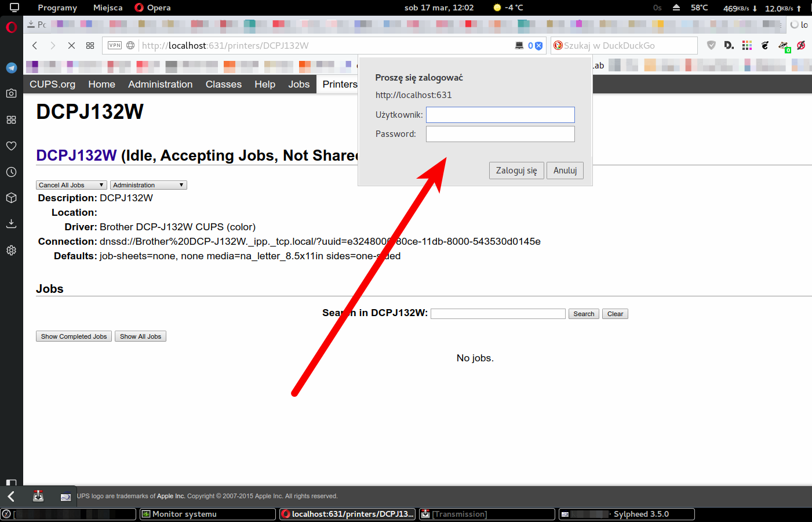The image size is (812, 522).
Task: Stop page loading with the X button
Action: point(71,45)
